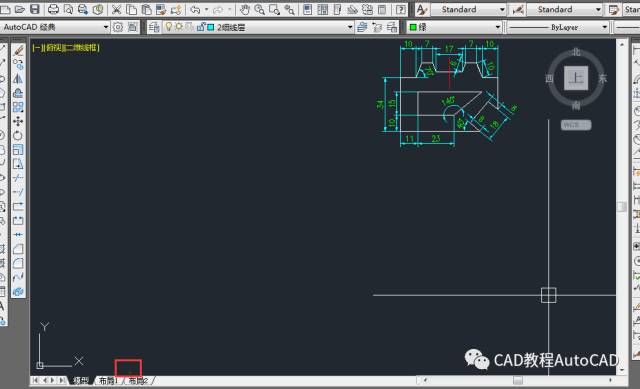This screenshot has height=389, width=640.
Task: Select the Extend tool
Action: (x=18, y=192)
